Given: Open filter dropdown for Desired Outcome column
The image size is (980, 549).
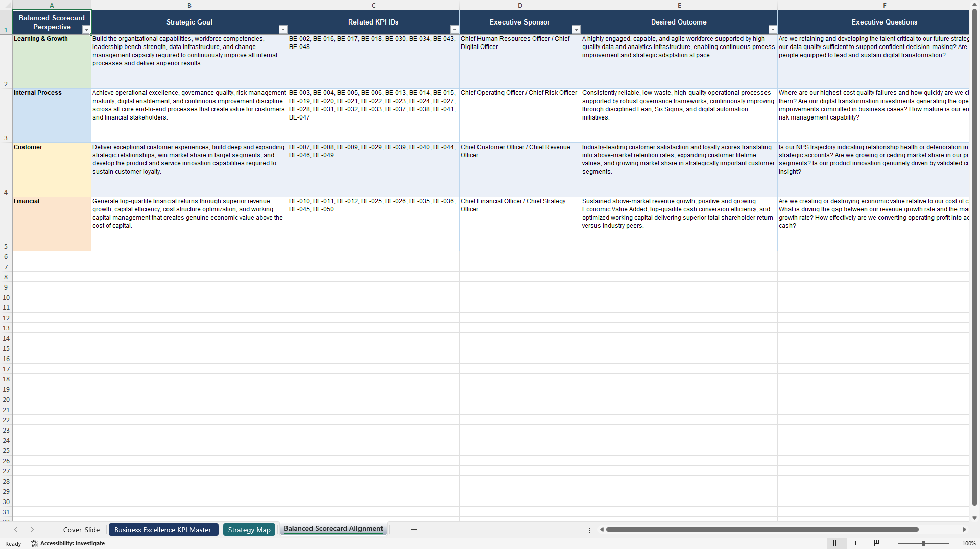Looking at the screenshot, I should 773,30.
